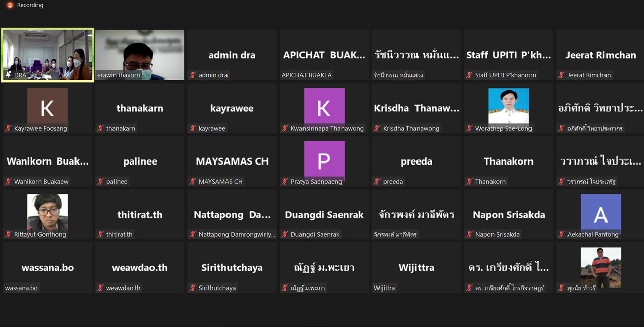Click the Recording status label text
The height and width of the screenshot is (327, 644).
30,5
